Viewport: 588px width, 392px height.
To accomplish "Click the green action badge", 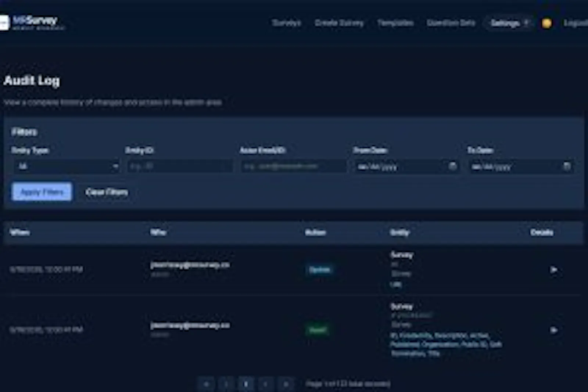I will [317, 330].
